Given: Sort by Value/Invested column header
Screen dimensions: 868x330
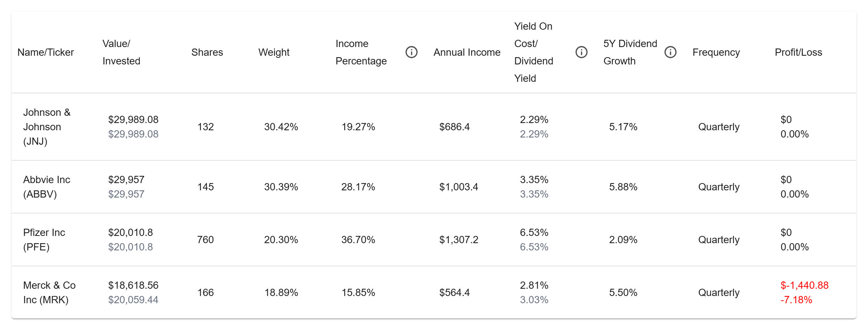Looking at the screenshot, I should point(121,52).
